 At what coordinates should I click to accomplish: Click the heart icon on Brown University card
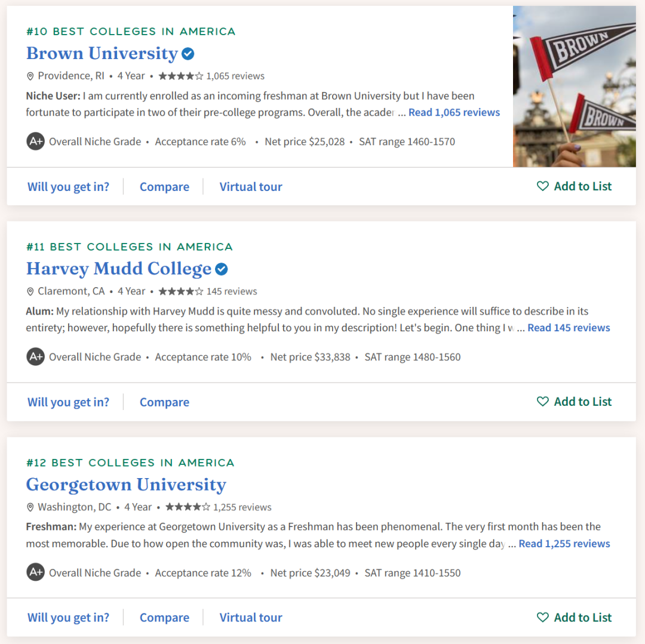tap(542, 186)
